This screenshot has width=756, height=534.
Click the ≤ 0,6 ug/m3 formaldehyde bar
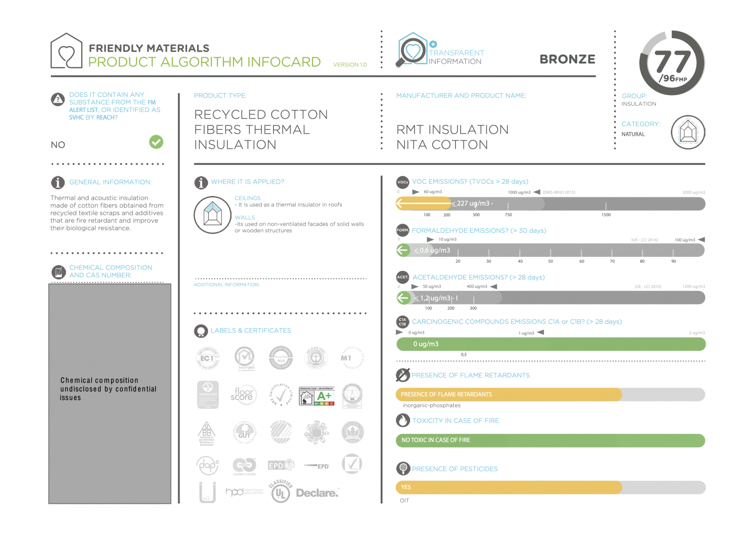tap(550, 250)
